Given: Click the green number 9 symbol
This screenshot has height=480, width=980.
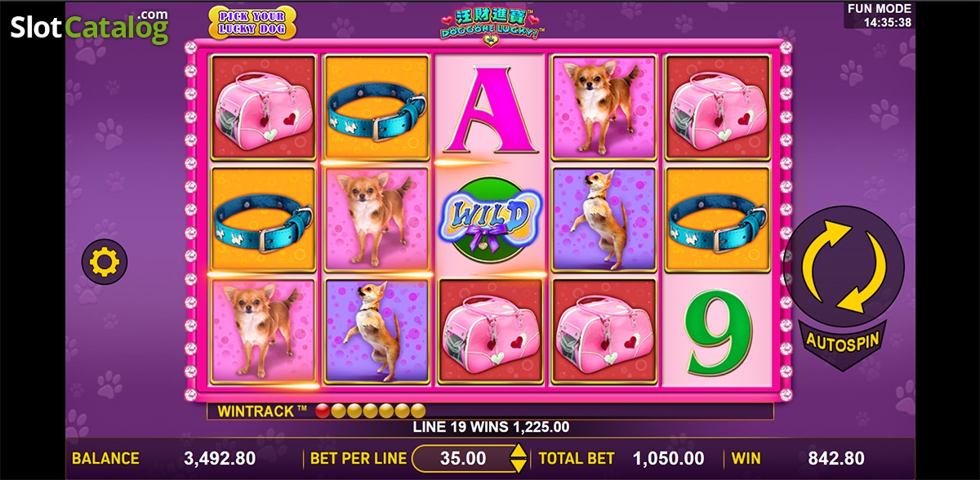Looking at the screenshot, I should (x=718, y=331).
